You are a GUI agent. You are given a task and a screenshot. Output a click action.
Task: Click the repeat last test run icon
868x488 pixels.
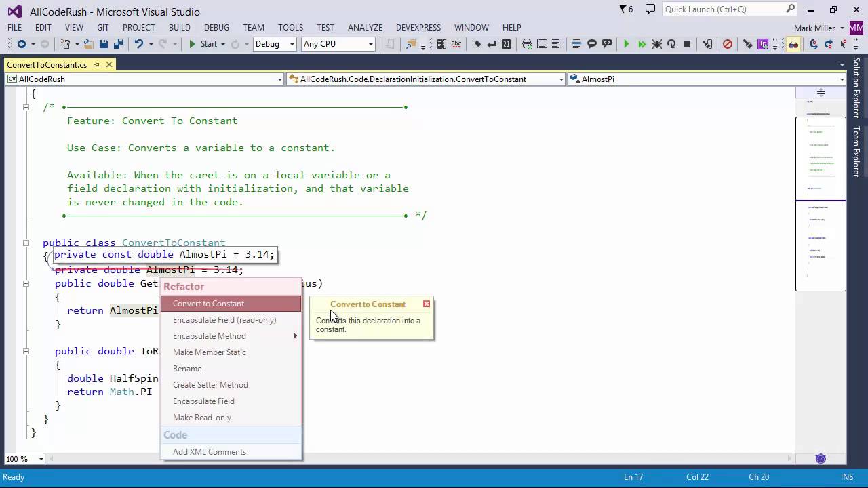click(671, 44)
